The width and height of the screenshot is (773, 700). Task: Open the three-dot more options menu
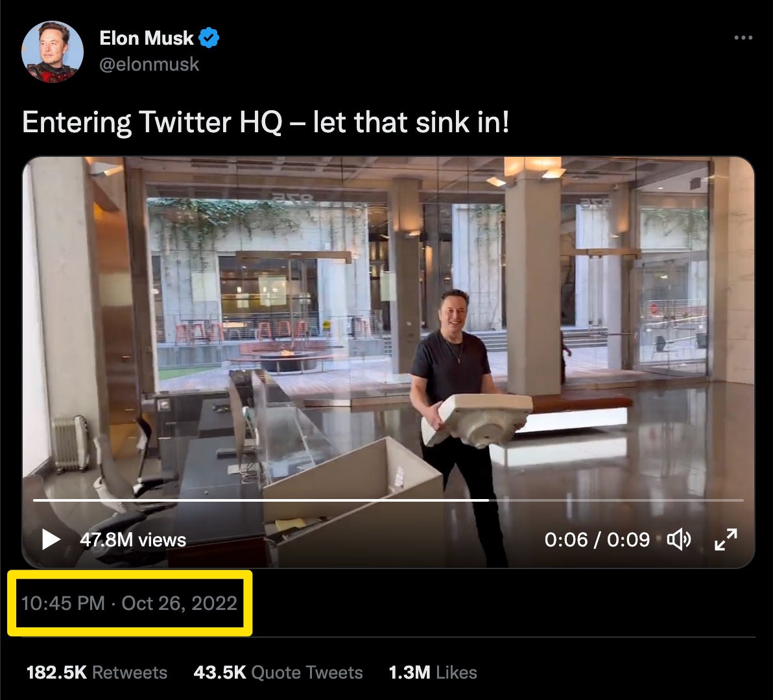coord(743,38)
